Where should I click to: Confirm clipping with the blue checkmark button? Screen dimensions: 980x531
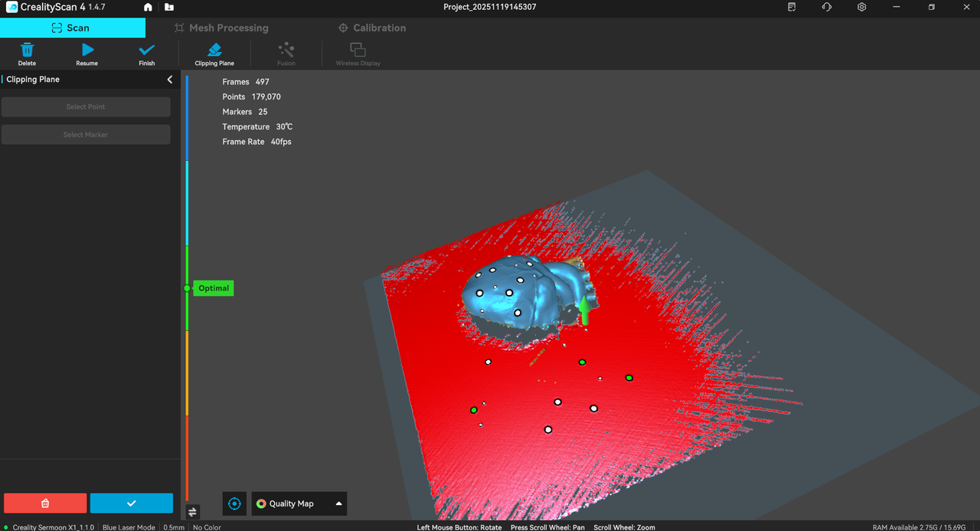132,503
